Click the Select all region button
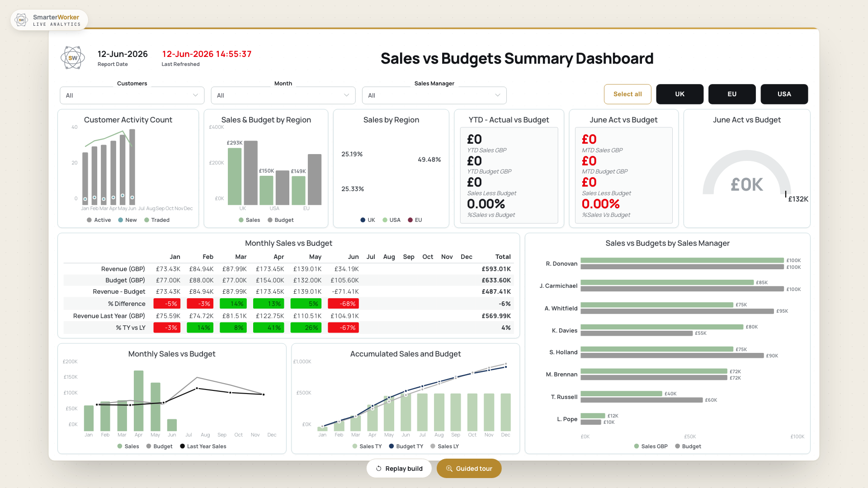The height and width of the screenshot is (488, 868). coord(627,94)
